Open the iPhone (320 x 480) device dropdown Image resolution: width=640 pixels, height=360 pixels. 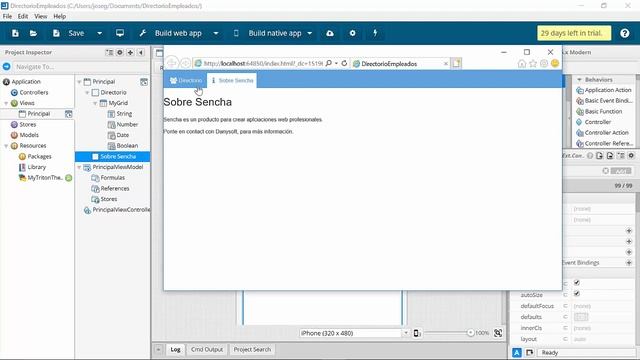click(x=406, y=333)
